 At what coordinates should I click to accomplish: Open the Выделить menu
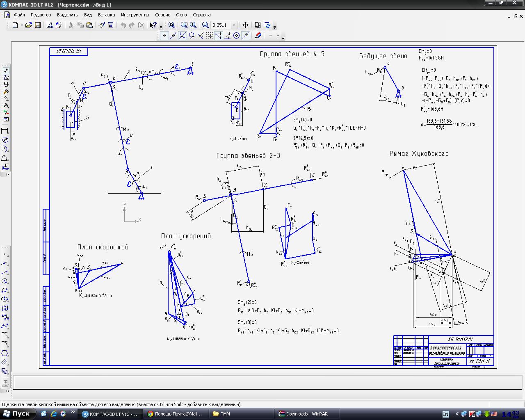click(x=67, y=15)
